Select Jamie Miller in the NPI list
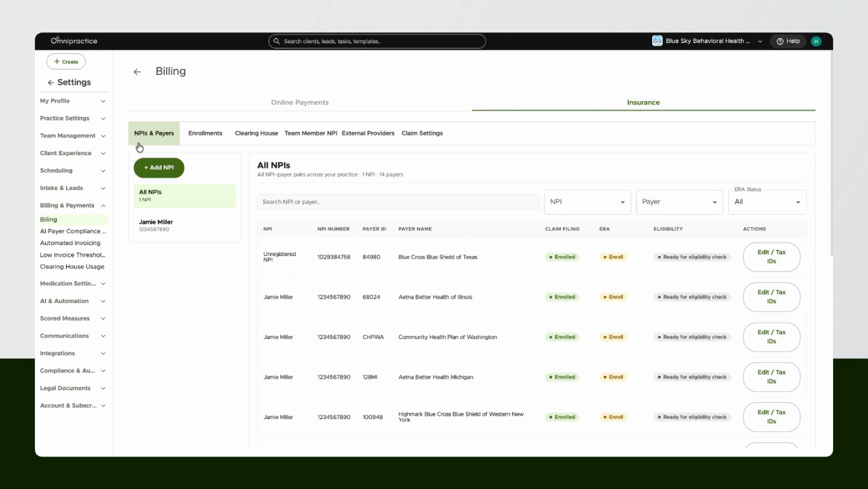 click(184, 226)
